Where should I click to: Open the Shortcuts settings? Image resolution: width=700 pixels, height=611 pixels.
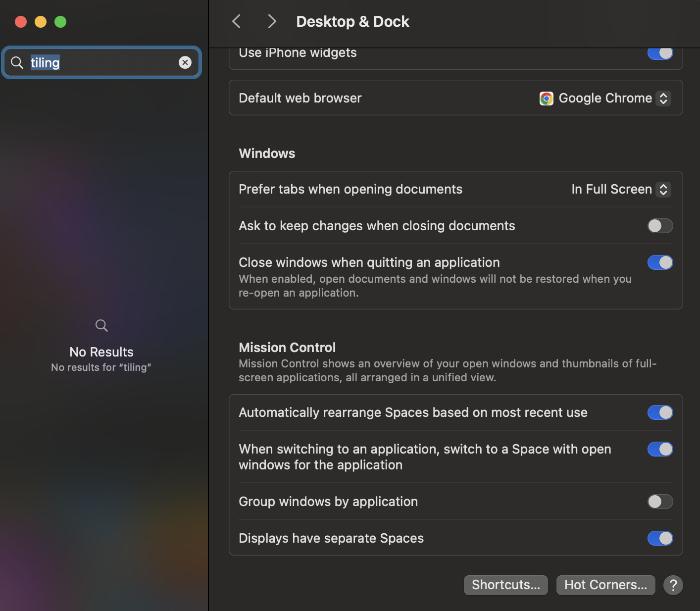point(505,585)
